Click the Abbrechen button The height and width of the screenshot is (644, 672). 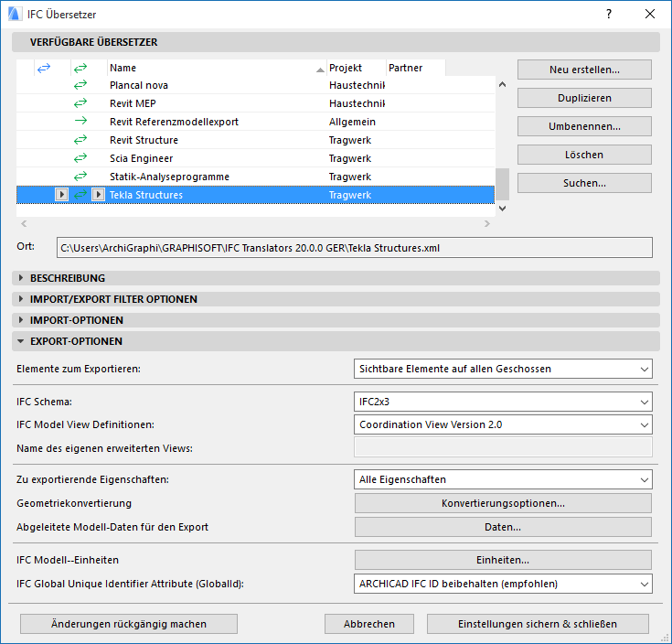point(369,624)
